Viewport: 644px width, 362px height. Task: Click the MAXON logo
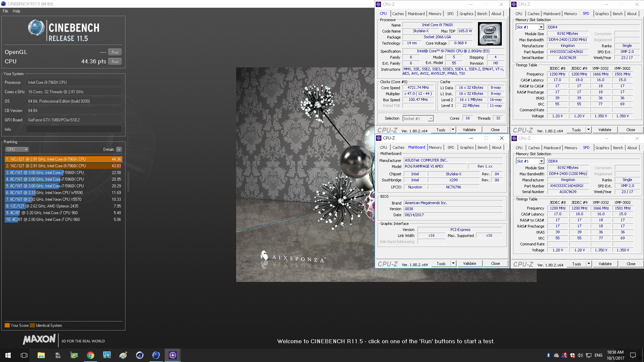(39, 340)
